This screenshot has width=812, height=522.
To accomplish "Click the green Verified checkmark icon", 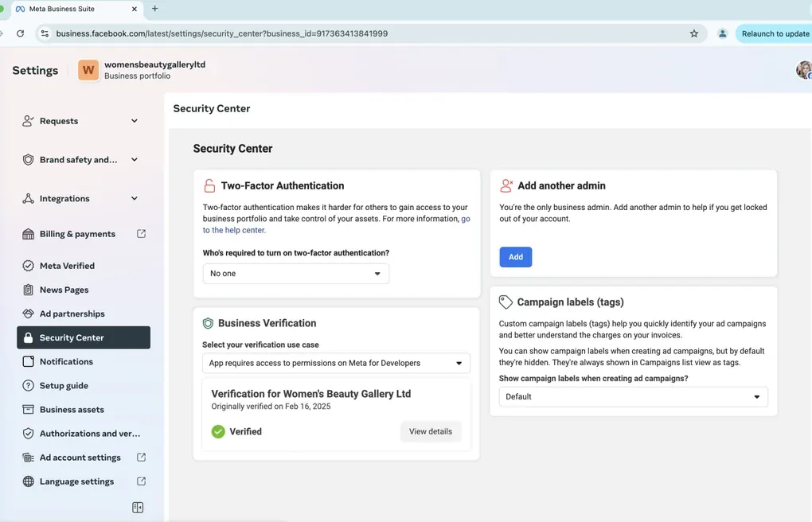I will [x=218, y=431].
